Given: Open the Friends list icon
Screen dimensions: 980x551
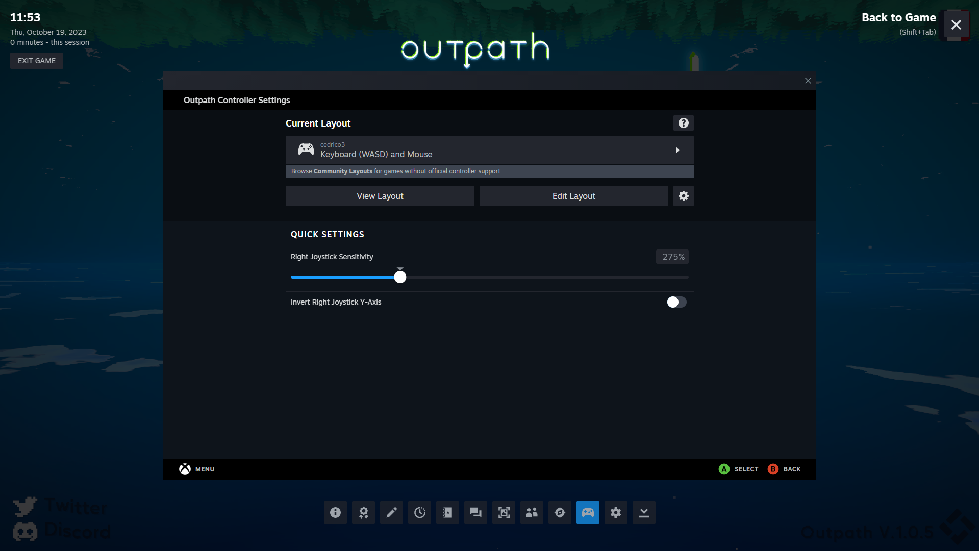Looking at the screenshot, I should pos(532,512).
